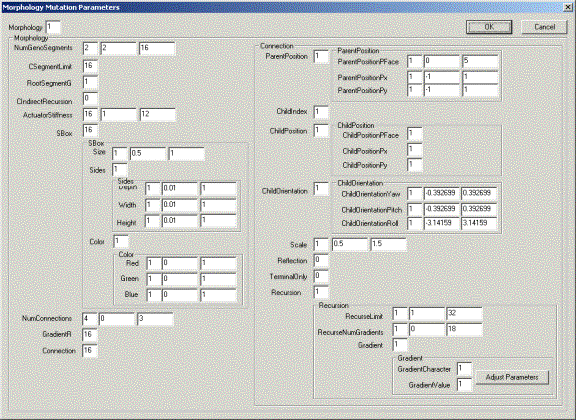Screen dimensions: 576x420
Task: Click the Color Red minimum value field
Action: click(180, 263)
